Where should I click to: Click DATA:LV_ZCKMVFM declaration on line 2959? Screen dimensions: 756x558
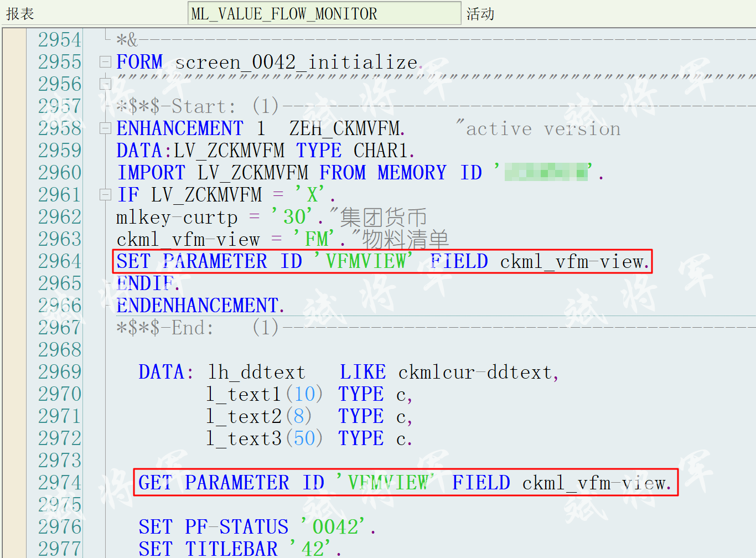[x=200, y=151]
